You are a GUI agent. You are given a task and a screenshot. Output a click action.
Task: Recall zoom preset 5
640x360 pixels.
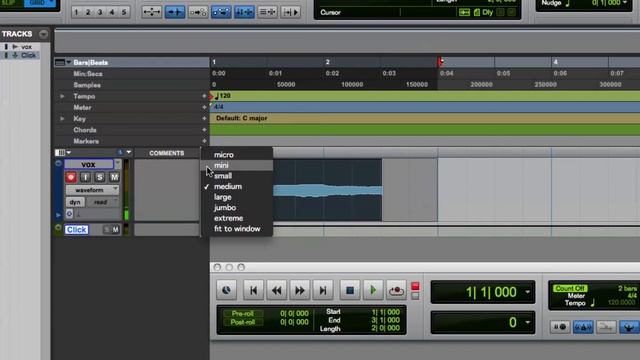click(124, 12)
